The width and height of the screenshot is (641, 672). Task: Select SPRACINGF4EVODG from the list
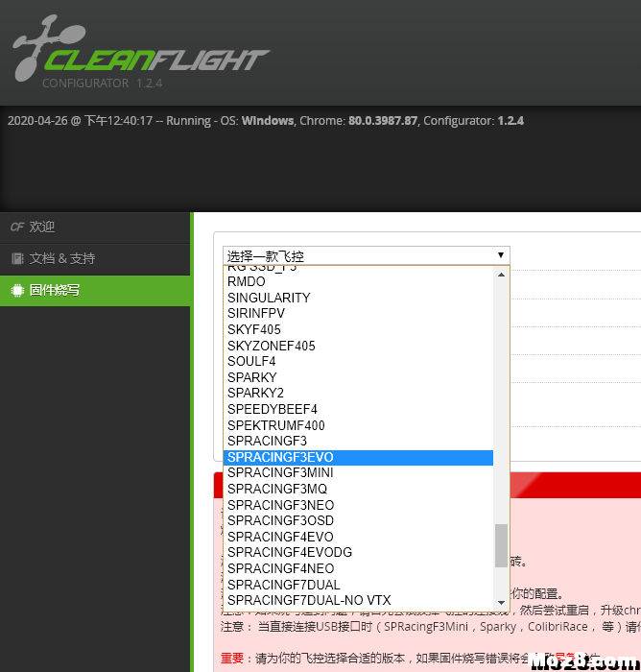click(358, 553)
